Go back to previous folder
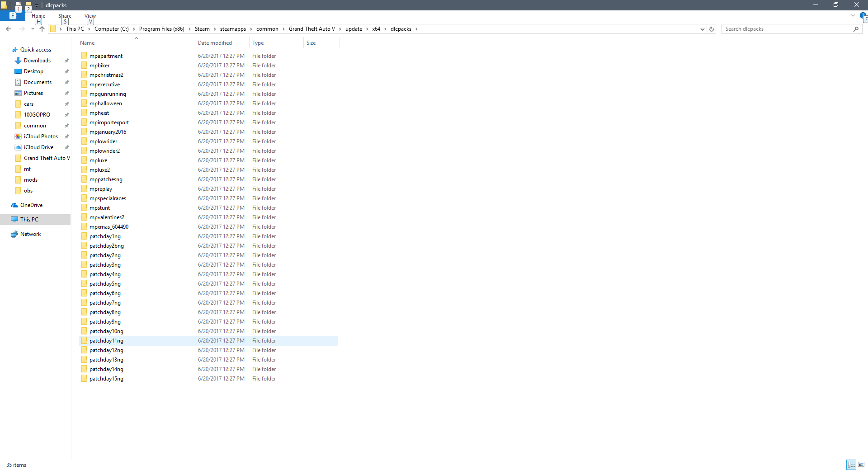Image resolution: width=868 pixels, height=470 pixels. [x=9, y=29]
